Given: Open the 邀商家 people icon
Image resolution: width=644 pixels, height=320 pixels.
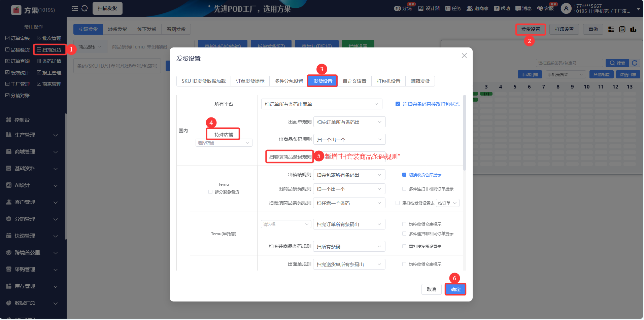Looking at the screenshot, I should pyautogui.click(x=470, y=8).
